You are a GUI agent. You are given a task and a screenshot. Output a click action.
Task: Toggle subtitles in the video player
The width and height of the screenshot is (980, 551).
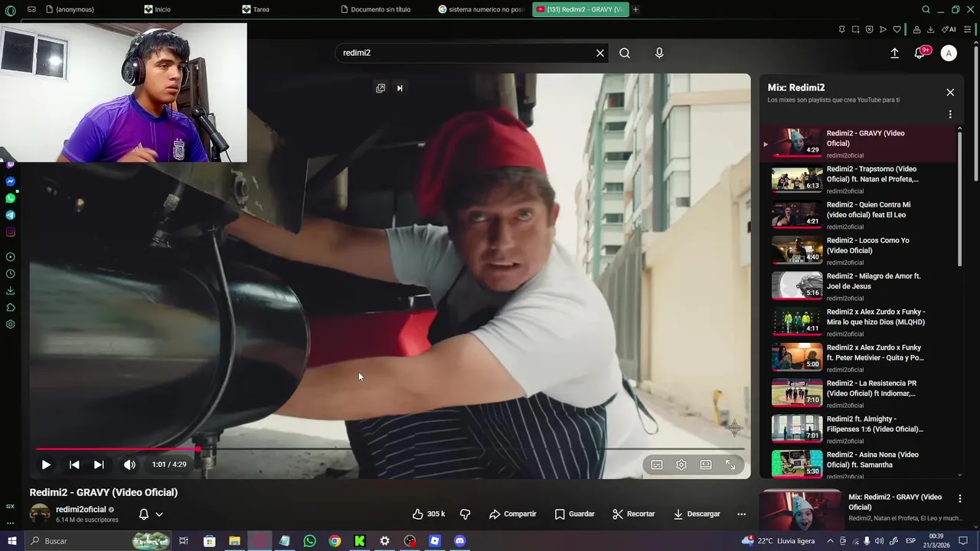(657, 465)
